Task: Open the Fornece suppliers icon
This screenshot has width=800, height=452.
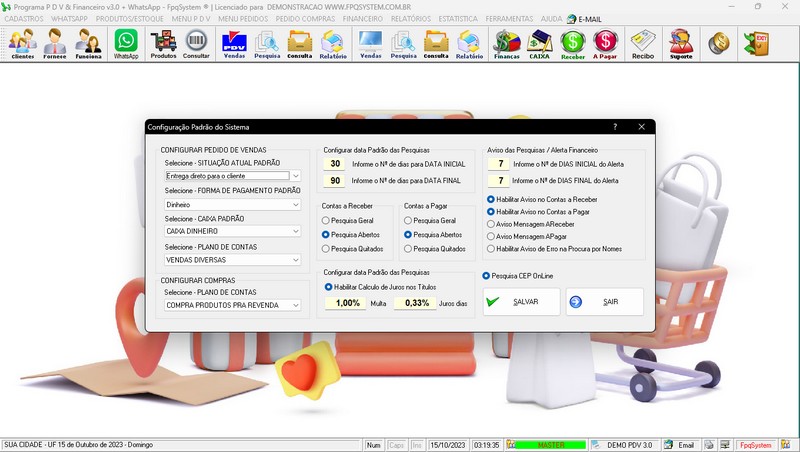Action: pyautogui.click(x=55, y=44)
